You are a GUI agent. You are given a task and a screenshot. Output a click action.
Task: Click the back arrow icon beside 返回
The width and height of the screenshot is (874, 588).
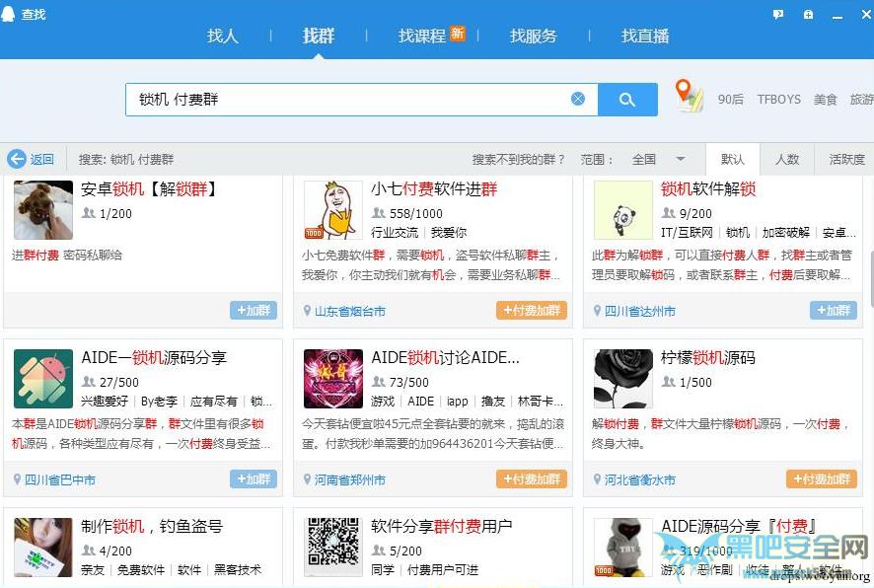tap(17, 159)
